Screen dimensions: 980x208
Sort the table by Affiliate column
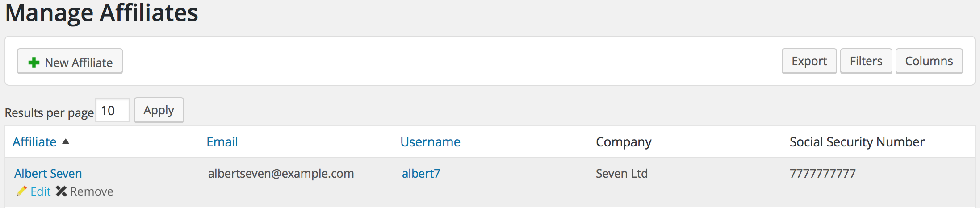(35, 142)
